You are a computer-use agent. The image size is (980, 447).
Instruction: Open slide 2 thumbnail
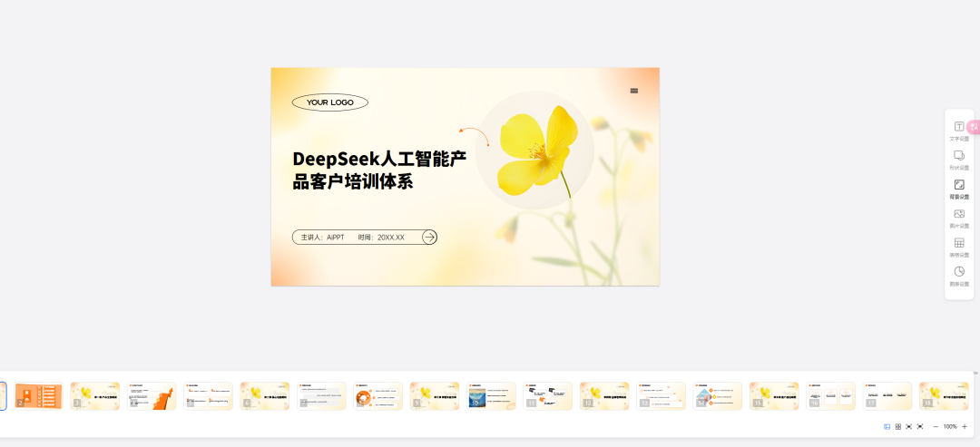(x=39, y=396)
